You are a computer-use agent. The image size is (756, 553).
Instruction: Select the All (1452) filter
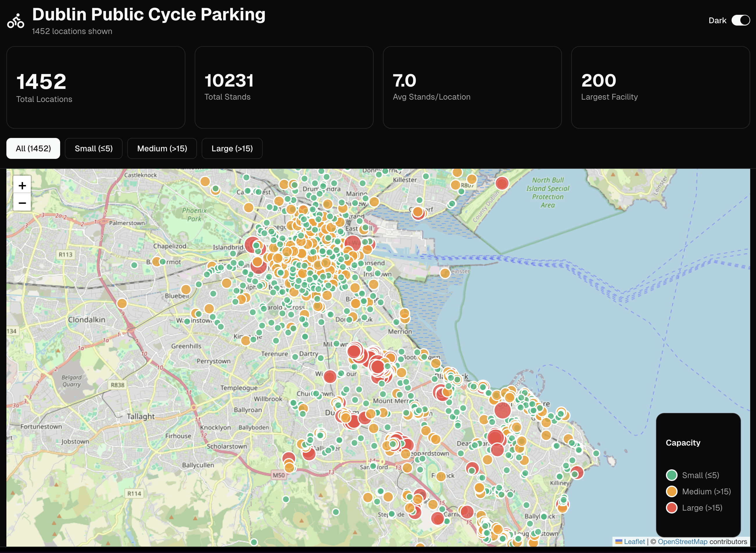click(x=33, y=148)
